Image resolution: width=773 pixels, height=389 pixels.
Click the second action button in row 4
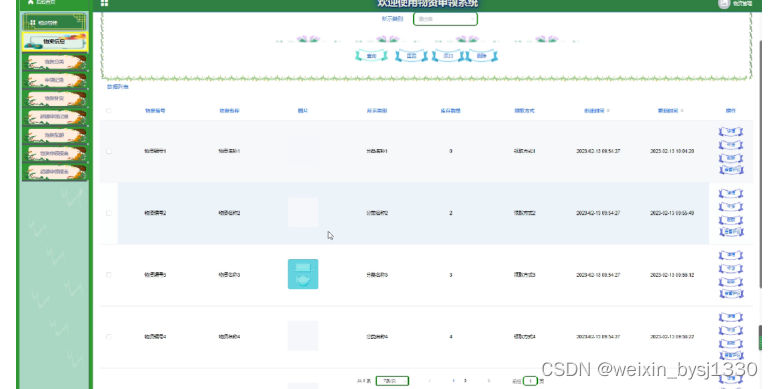731,330
